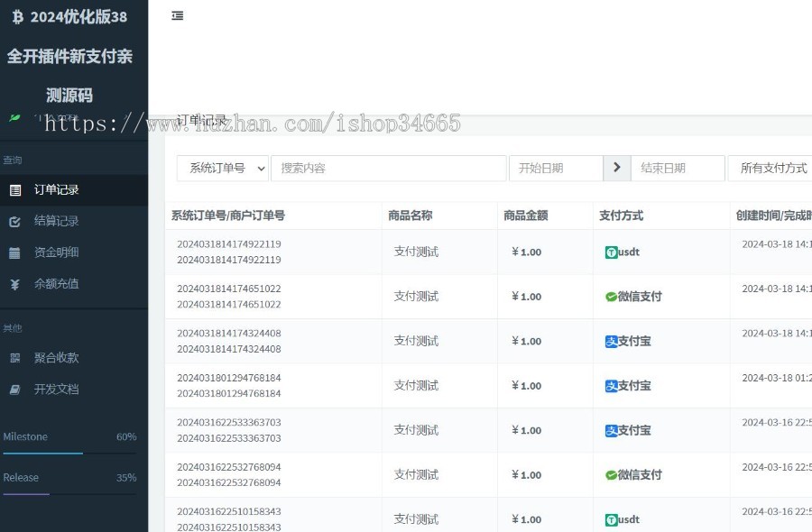Open 开发文档 menu item

pos(74,390)
